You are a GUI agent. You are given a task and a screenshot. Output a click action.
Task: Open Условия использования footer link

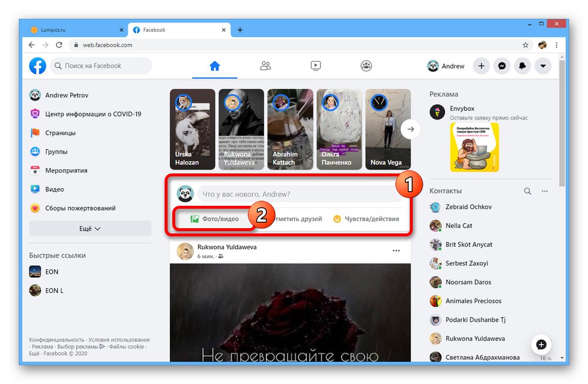click(119, 340)
